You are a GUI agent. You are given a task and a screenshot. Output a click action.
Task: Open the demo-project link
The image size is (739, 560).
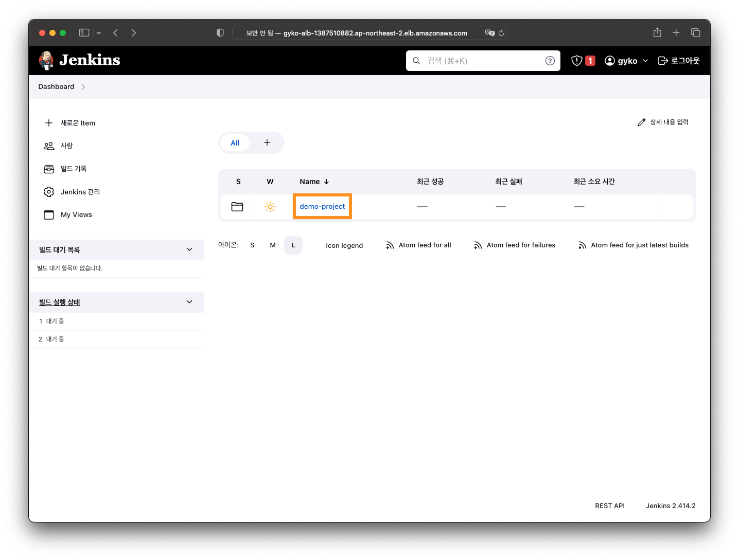pyautogui.click(x=322, y=206)
